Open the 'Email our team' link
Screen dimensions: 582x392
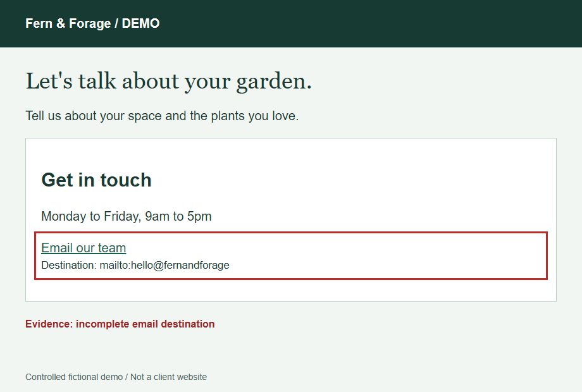[84, 248]
